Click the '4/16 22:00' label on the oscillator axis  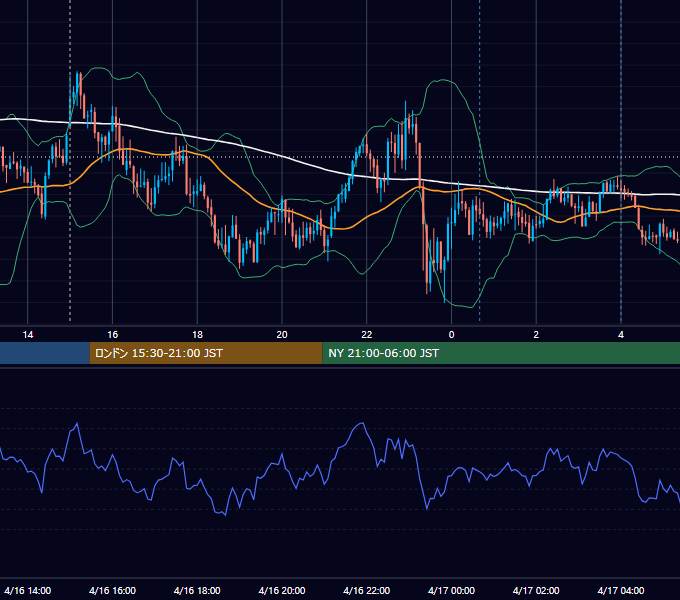tap(366, 590)
